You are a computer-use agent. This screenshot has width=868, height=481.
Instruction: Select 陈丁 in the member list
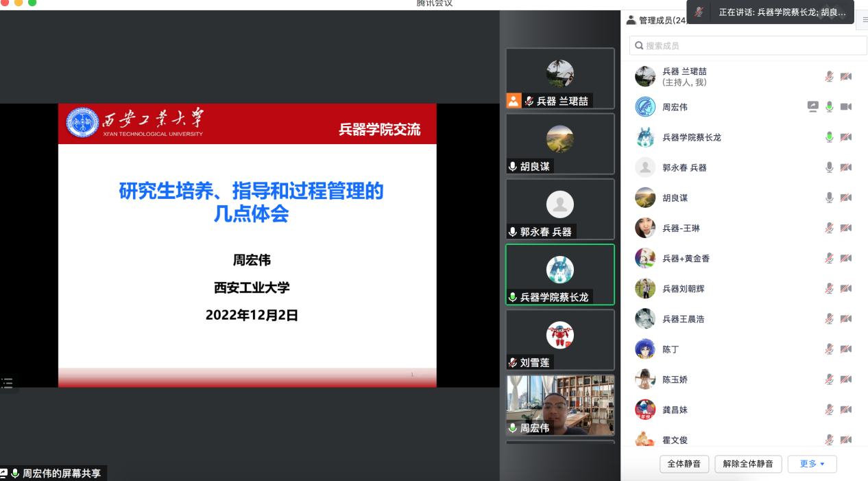tap(671, 349)
